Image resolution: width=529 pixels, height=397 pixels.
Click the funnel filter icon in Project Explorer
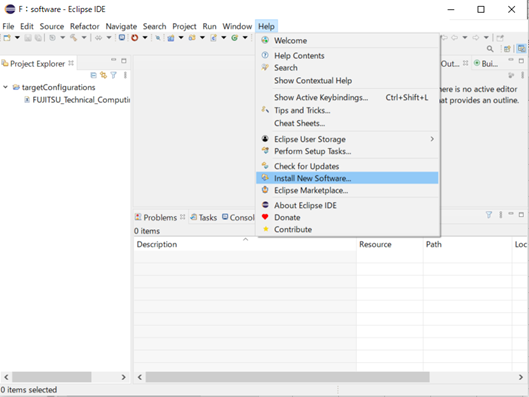pos(114,75)
